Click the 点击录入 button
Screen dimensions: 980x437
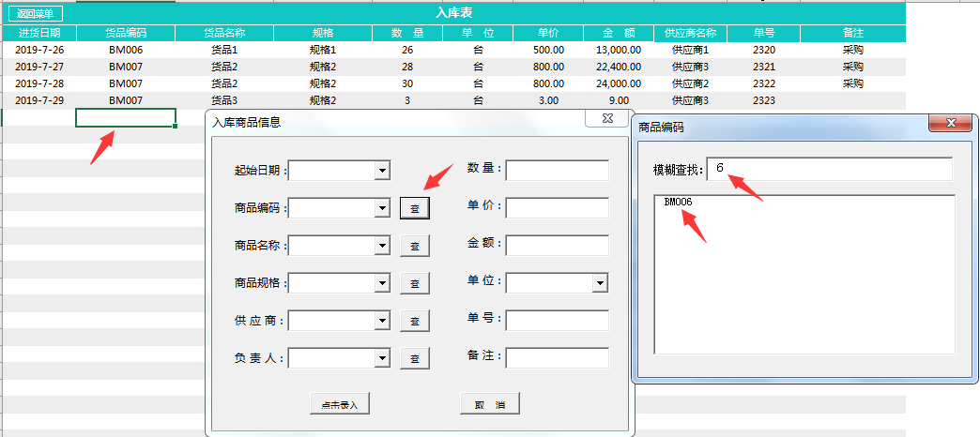point(340,404)
